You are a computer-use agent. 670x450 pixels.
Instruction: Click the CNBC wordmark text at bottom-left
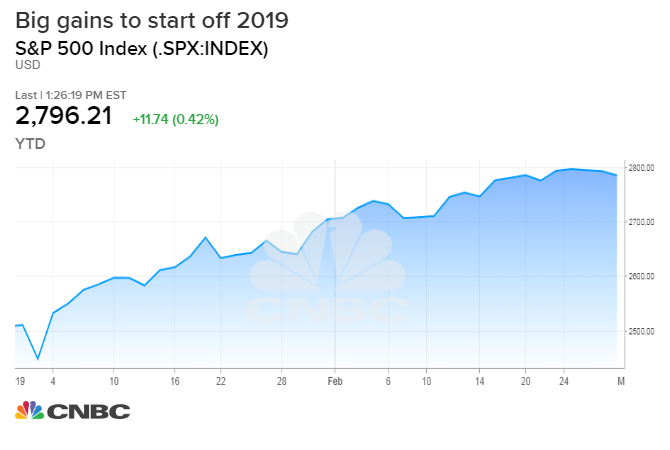pos(88,411)
